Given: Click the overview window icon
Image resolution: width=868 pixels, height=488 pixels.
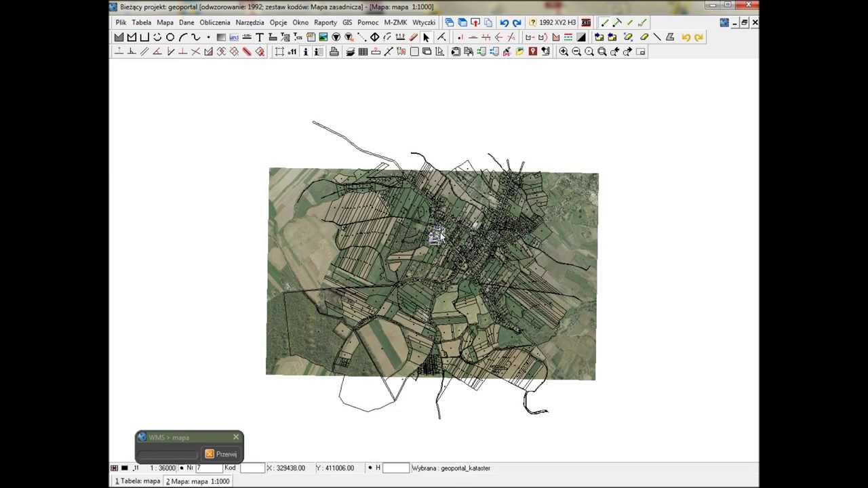Looking at the screenshot, I should pos(640,52).
